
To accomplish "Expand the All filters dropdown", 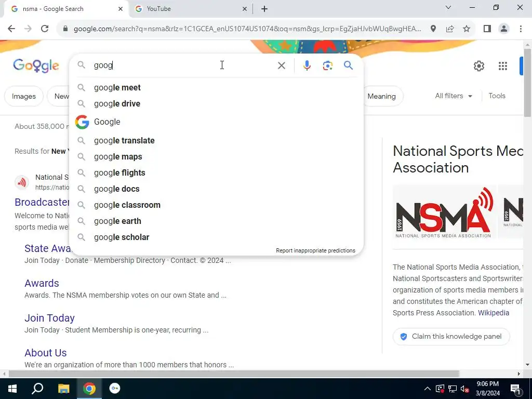I will coord(454,96).
